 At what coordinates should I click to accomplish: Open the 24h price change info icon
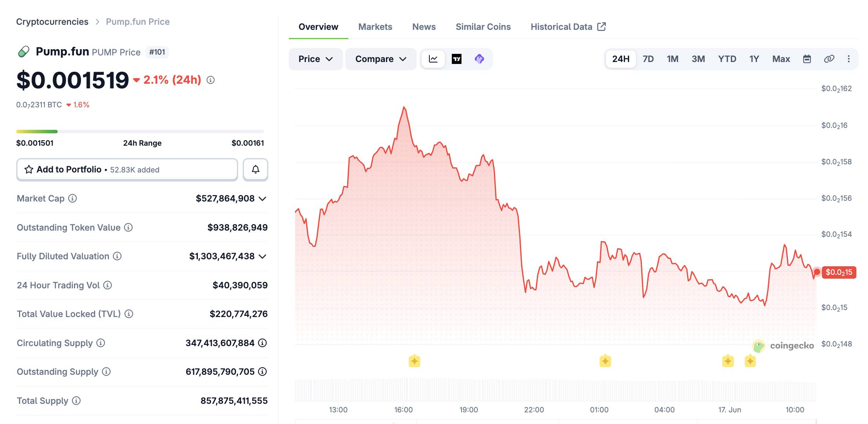[211, 80]
